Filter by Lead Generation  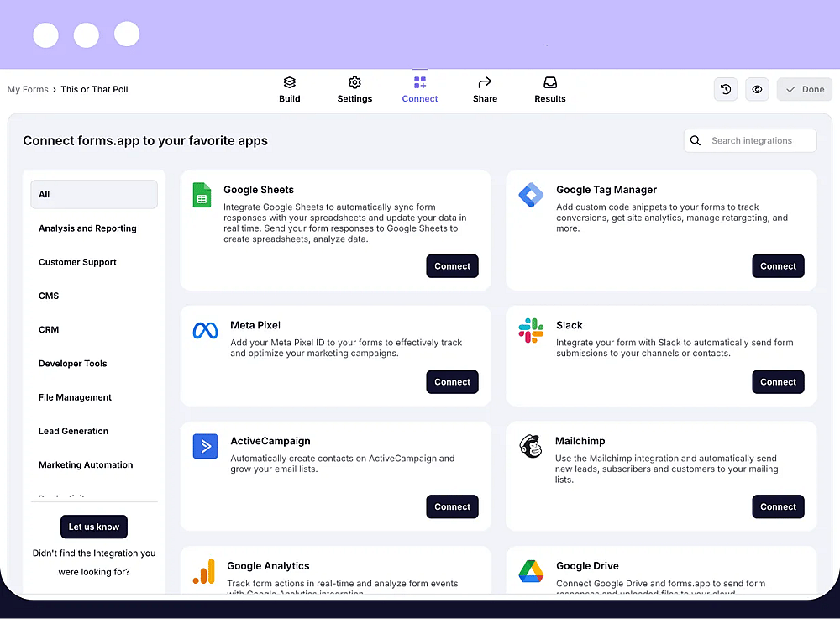coord(73,431)
